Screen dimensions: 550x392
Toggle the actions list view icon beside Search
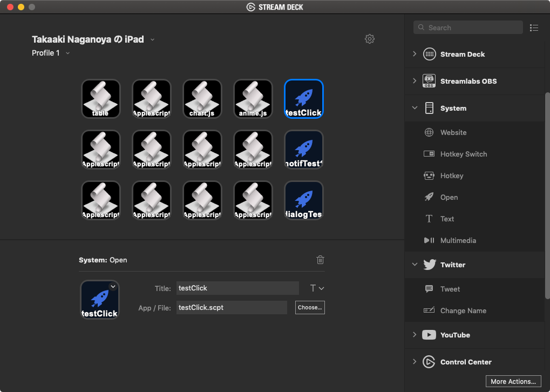click(534, 28)
